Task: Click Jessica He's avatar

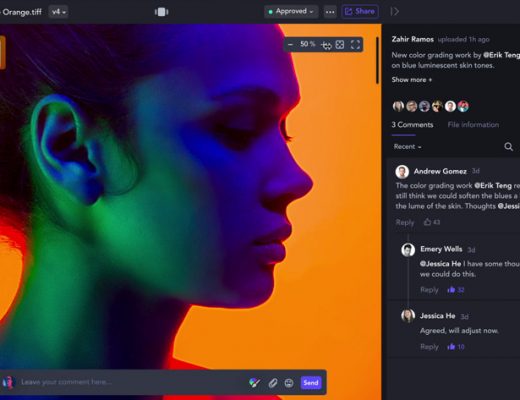Action: (408, 315)
